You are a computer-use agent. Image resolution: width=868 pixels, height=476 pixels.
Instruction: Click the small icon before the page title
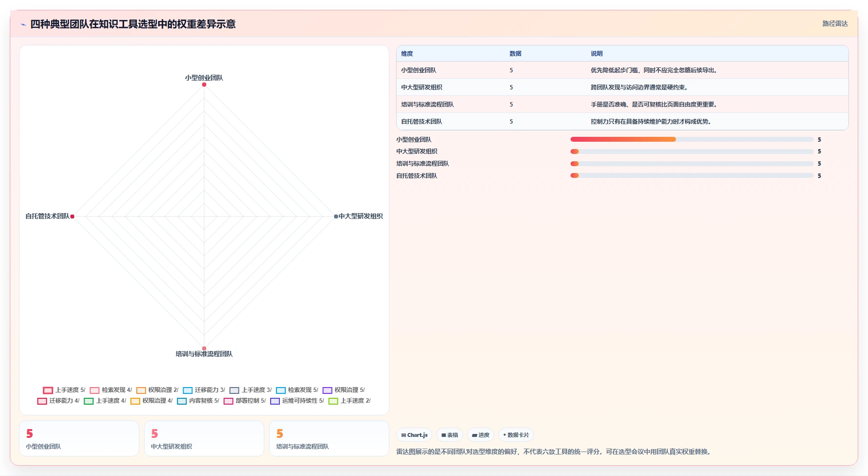pos(23,24)
